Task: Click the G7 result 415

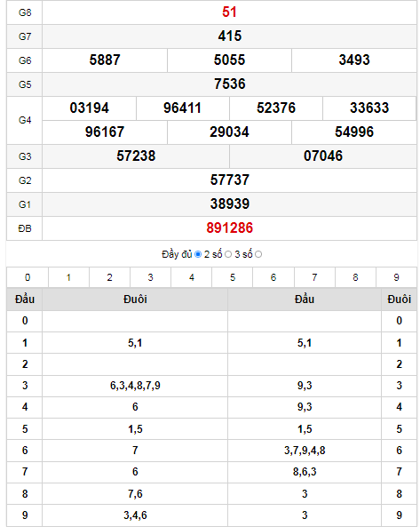Action: [230, 36]
